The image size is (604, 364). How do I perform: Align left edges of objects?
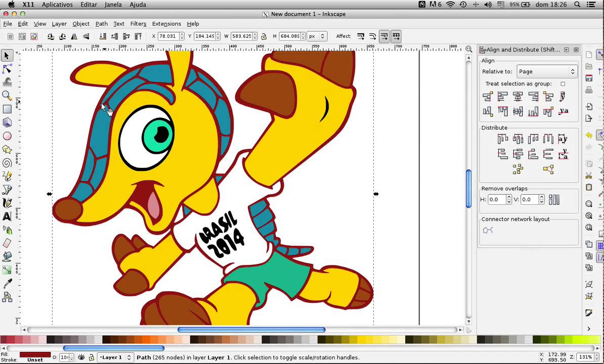coord(503,96)
